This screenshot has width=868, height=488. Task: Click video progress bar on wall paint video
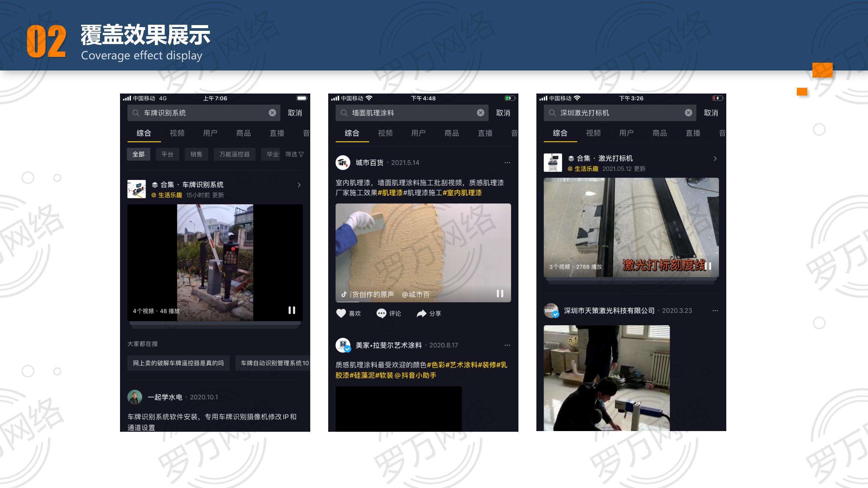click(x=423, y=302)
